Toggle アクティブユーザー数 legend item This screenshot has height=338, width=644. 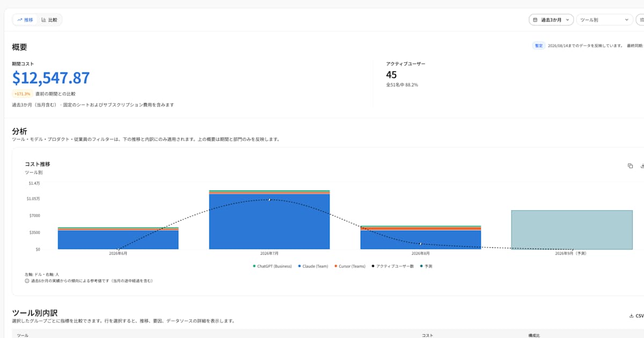pyautogui.click(x=392, y=266)
